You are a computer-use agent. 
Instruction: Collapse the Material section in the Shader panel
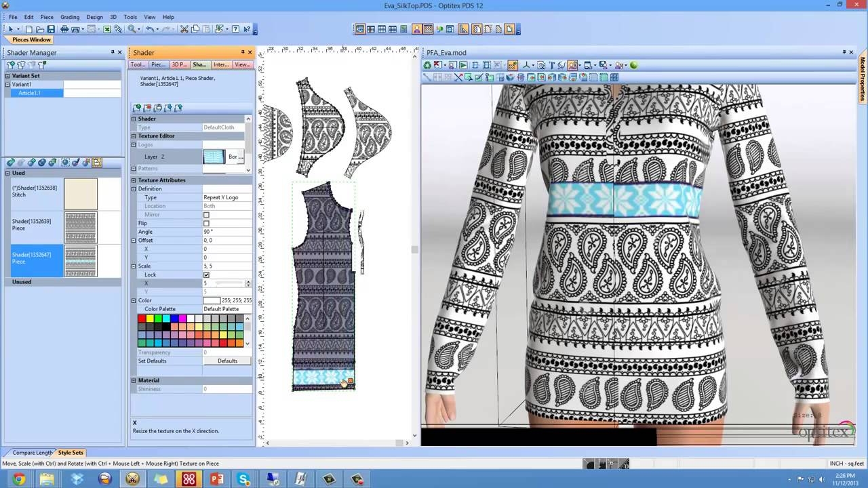pos(134,380)
